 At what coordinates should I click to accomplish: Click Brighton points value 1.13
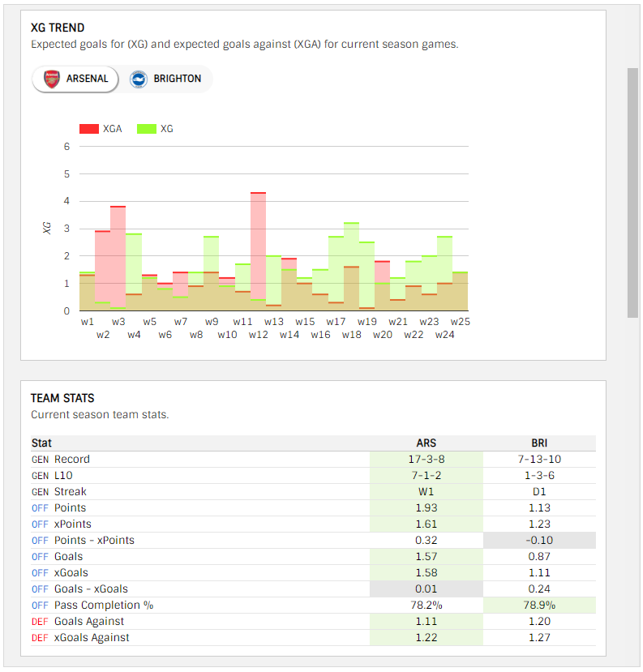tap(539, 508)
